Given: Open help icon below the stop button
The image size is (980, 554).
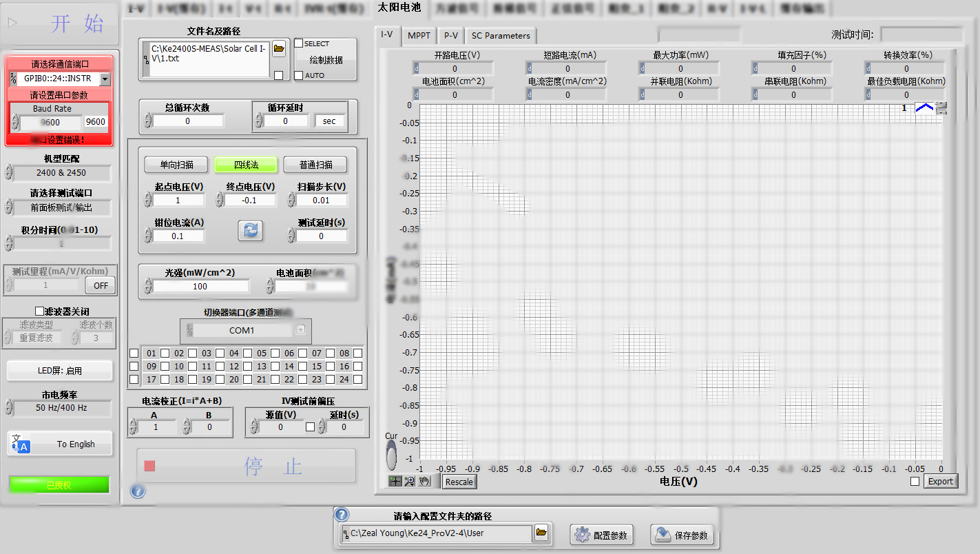Looking at the screenshot, I should pyautogui.click(x=138, y=491).
